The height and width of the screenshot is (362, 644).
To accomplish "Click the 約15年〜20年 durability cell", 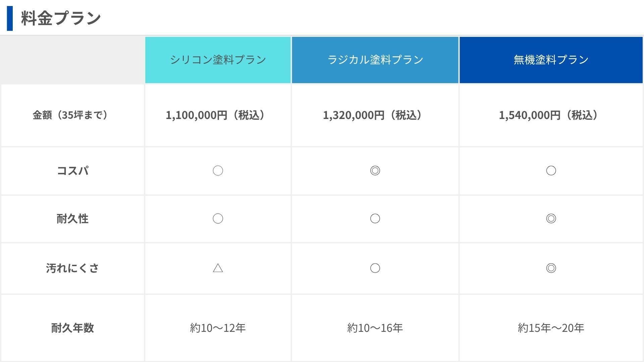I will pos(551,328).
